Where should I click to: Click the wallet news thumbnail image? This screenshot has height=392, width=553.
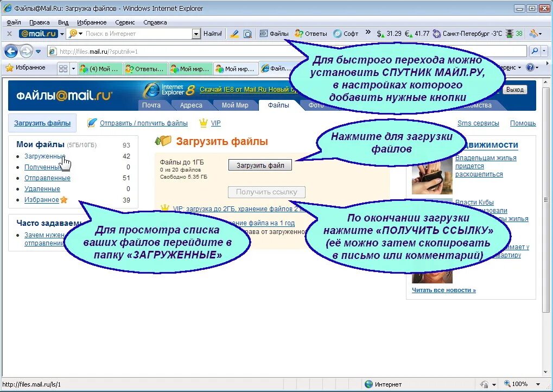click(x=432, y=178)
